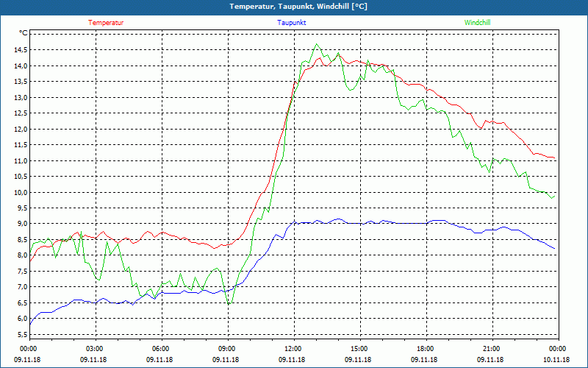Click the 5,5 y-axis value
The width and height of the screenshot is (588, 368).
coord(23,335)
